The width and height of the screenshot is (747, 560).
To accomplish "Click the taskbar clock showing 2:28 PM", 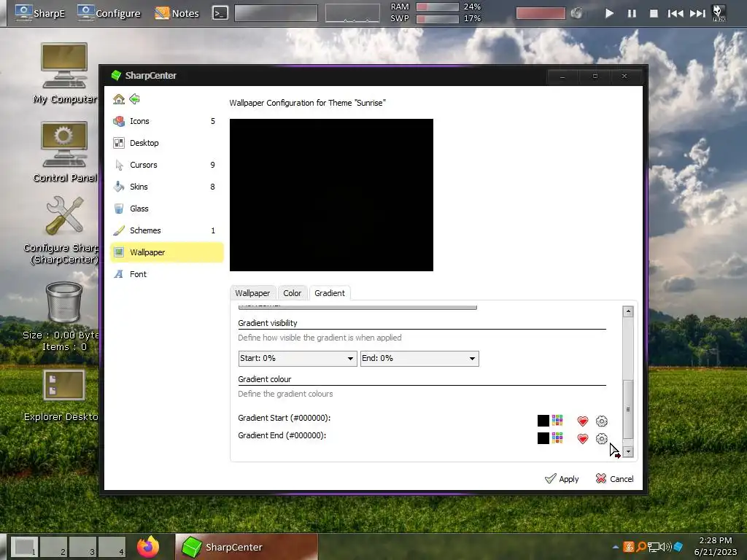I will click(x=715, y=546).
